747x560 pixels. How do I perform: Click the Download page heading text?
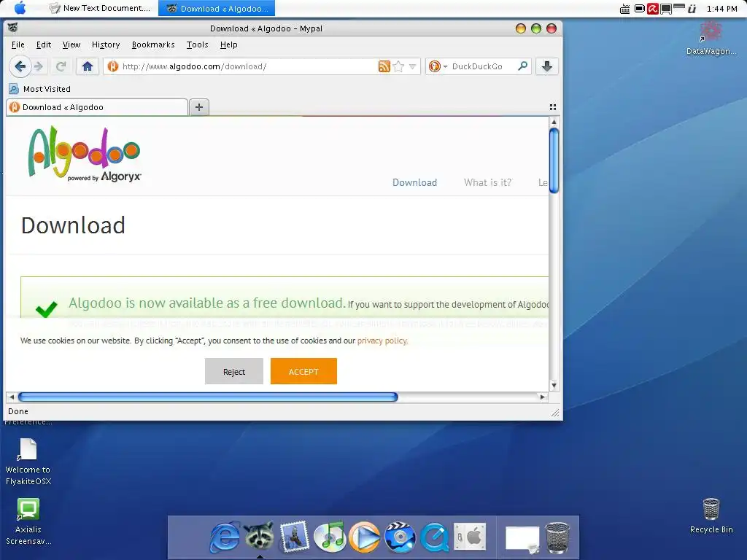coord(73,225)
